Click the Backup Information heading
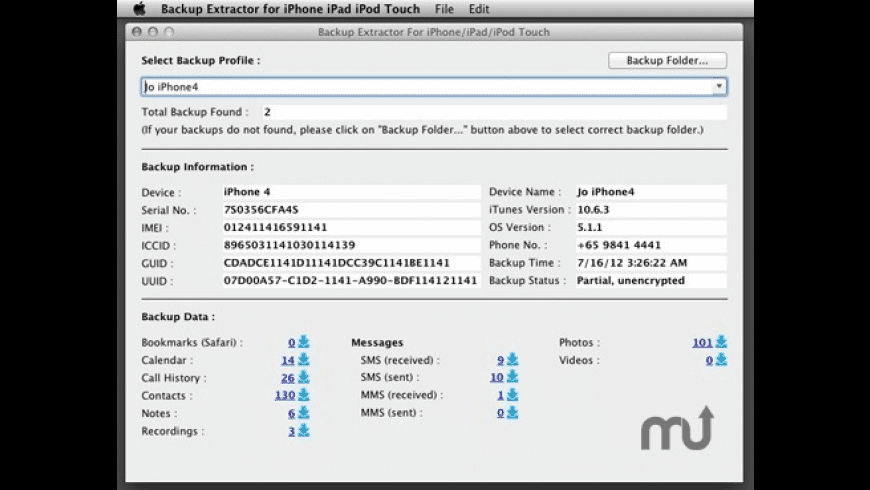 pyautogui.click(x=198, y=166)
